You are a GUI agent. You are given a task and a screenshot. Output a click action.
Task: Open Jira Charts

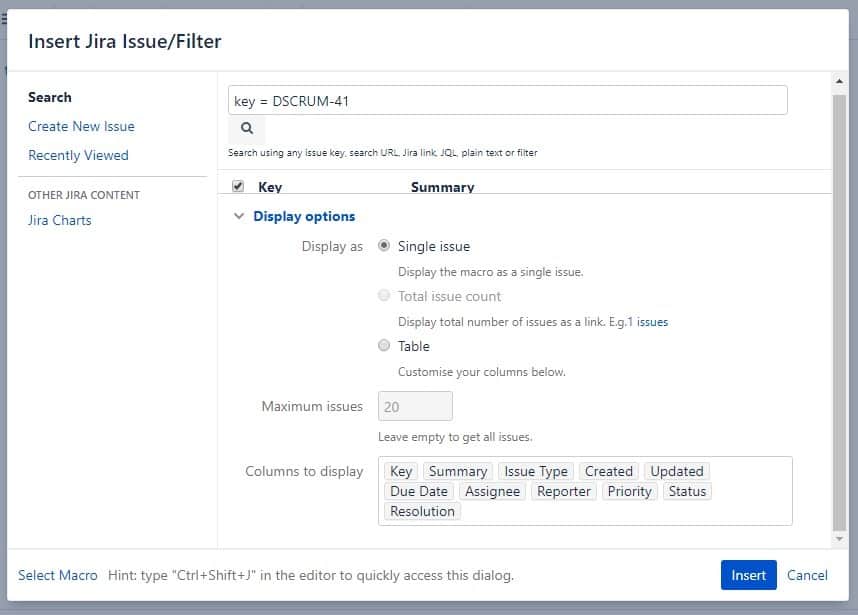coord(59,220)
